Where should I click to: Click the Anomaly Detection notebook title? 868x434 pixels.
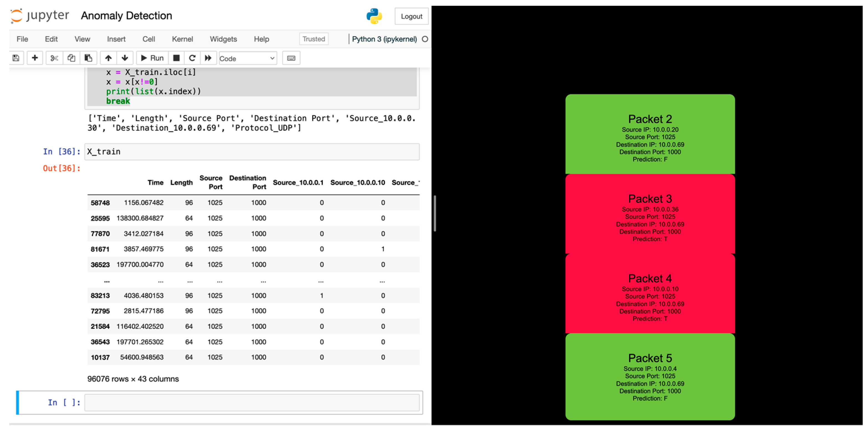pos(126,16)
